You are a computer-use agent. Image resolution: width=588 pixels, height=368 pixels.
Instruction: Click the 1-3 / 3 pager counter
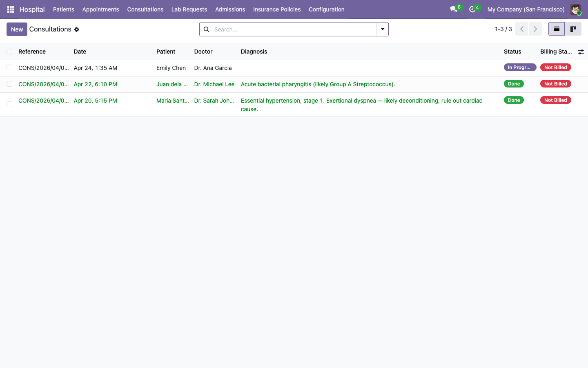(x=503, y=29)
